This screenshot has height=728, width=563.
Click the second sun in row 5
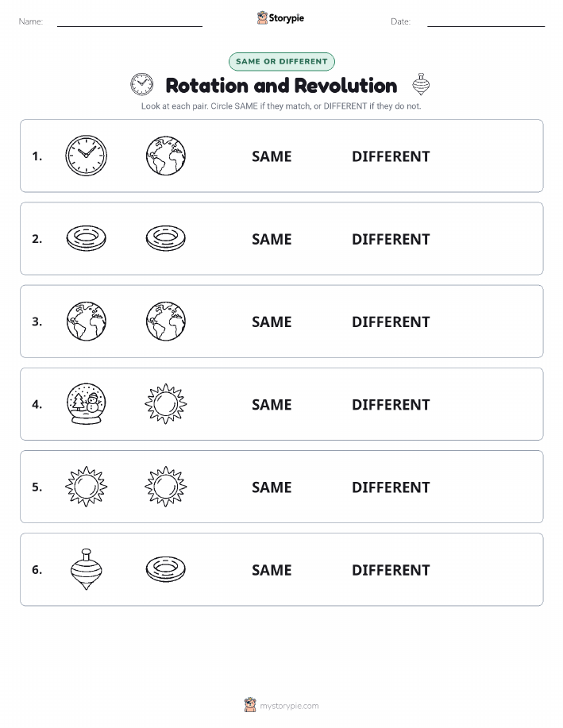(x=166, y=487)
